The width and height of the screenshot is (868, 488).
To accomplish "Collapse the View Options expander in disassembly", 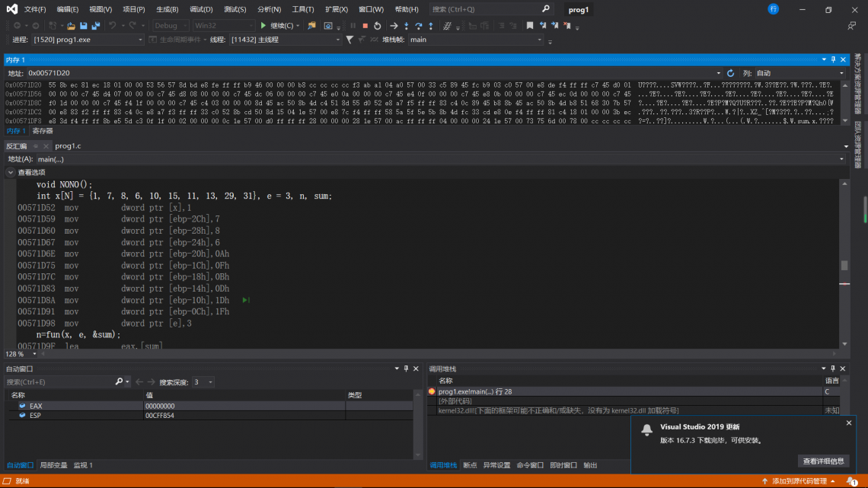I will tap(11, 173).
